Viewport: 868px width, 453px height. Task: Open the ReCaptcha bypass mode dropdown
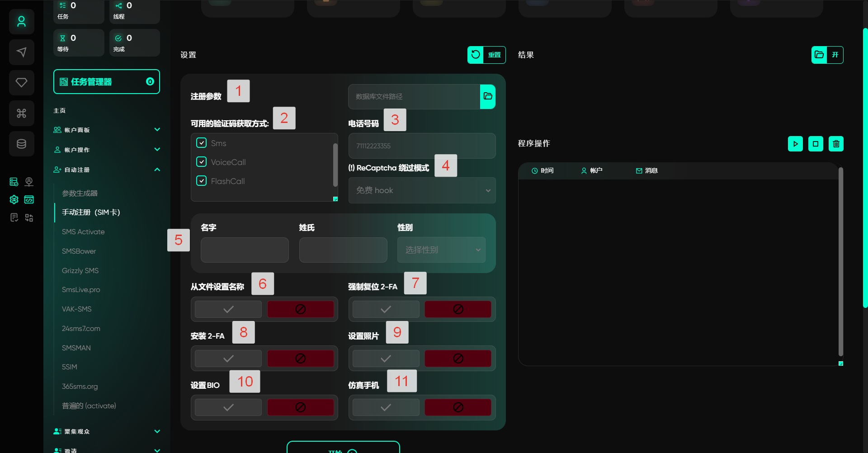422,190
